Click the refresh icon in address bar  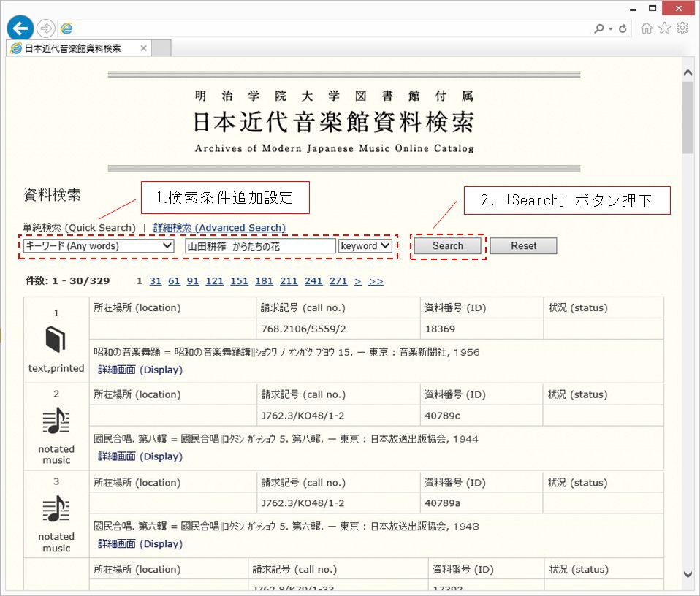tap(623, 28)
